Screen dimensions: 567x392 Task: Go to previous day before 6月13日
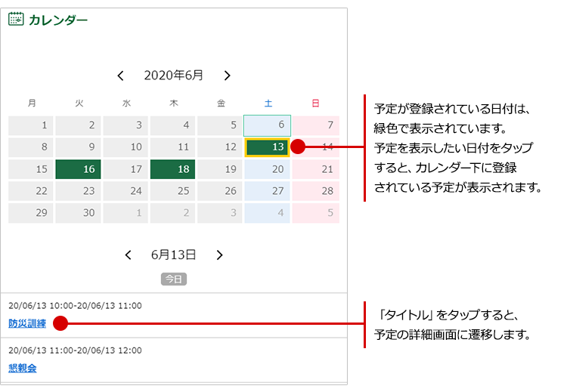pos(129,255)
